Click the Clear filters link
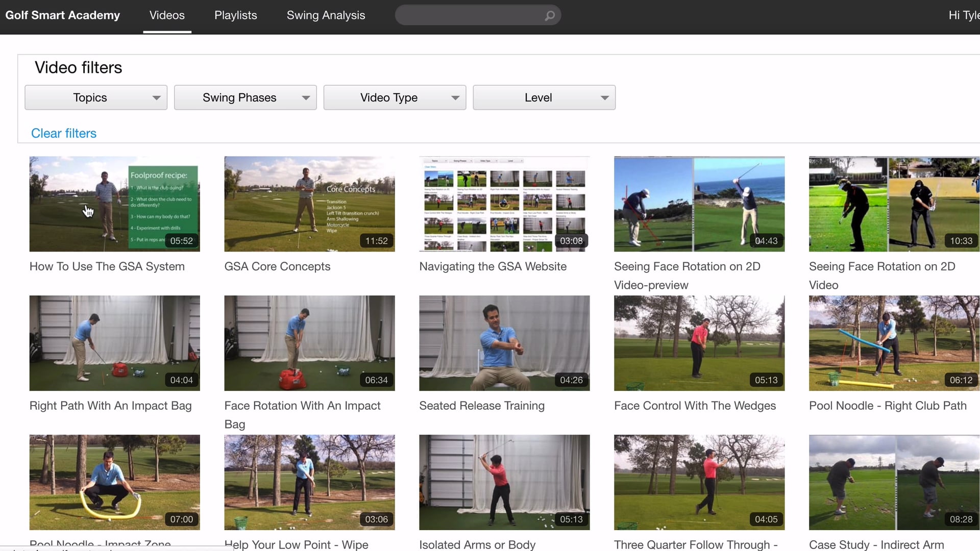Image resolution: width=980 pixels, height=551 pixels. (64, 133)
